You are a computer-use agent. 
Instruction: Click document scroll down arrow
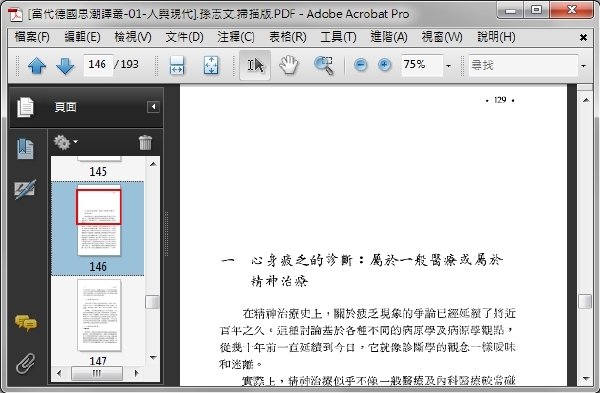pos(586,379)
